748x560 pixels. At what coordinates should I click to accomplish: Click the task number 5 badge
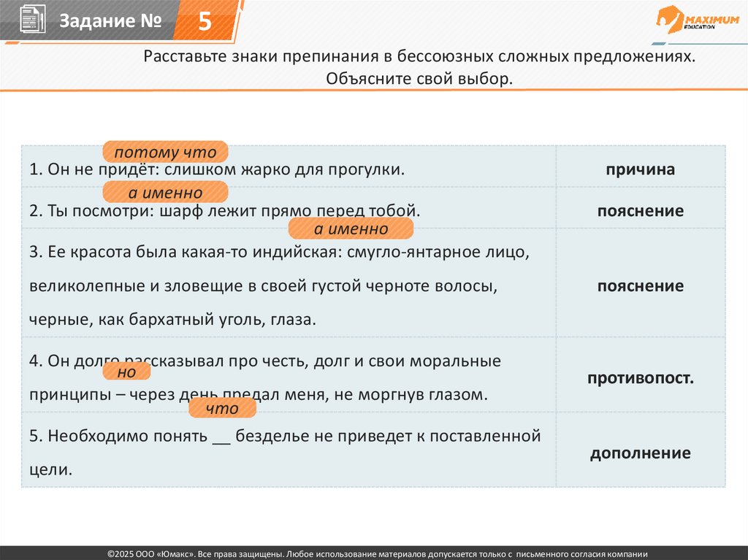click(205, 21)
